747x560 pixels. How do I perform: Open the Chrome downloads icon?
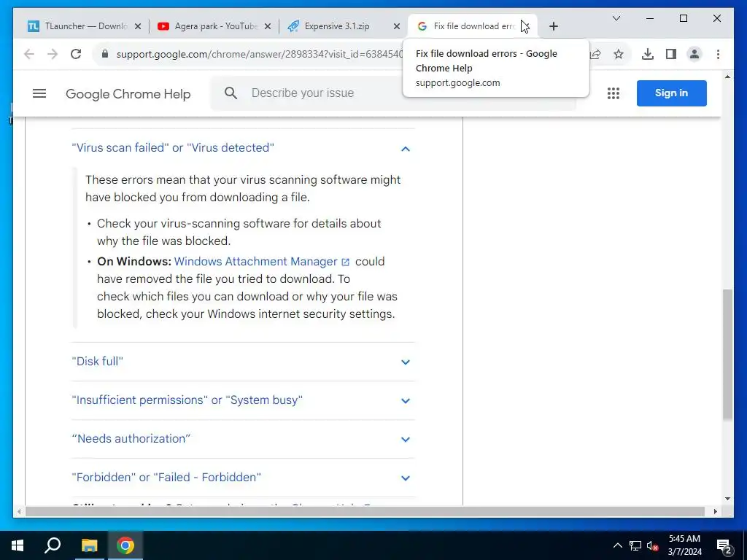click(648, 54)
